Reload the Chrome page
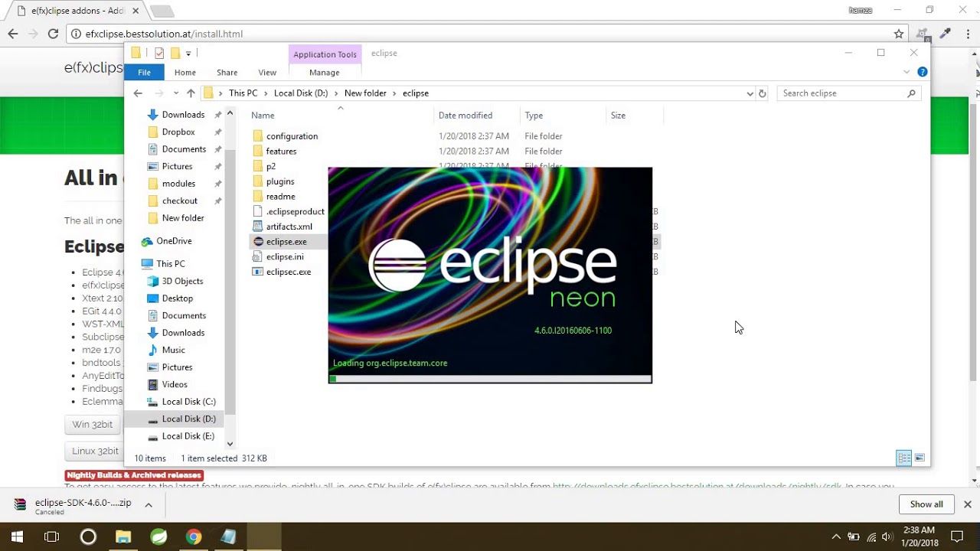This screenshot has height=551, width=980. coord(53,34)
